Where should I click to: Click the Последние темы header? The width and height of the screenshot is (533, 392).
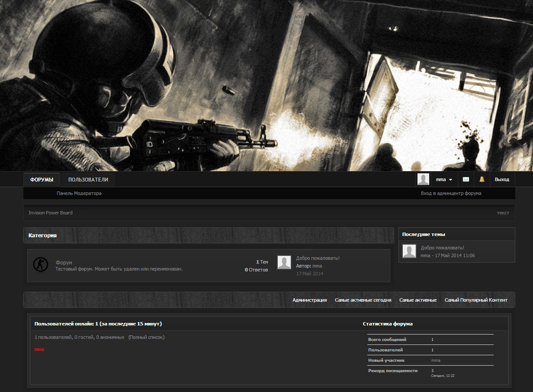point(424,234)
